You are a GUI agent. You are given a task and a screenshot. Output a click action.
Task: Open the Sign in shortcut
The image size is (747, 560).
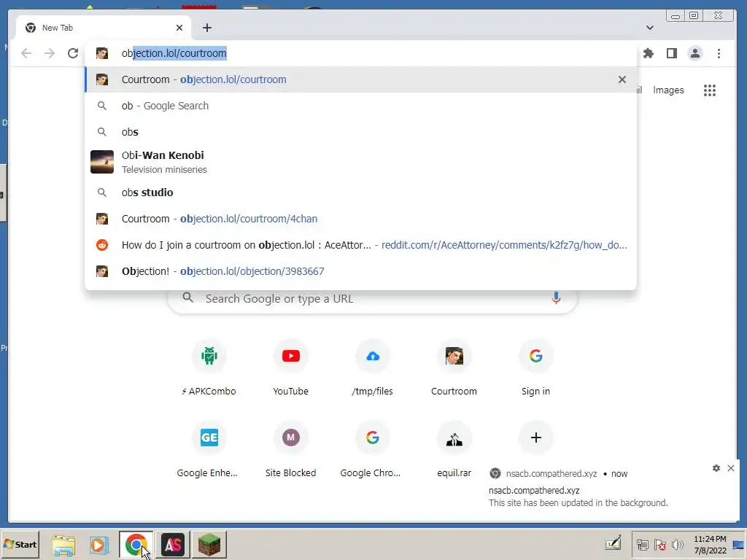click(x=535, y=368)
